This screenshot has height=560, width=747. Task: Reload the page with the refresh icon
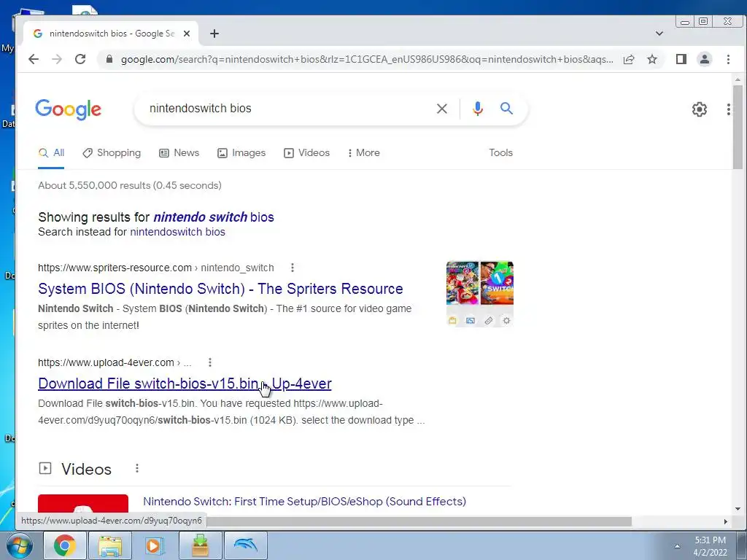click(x=80, y=59)
